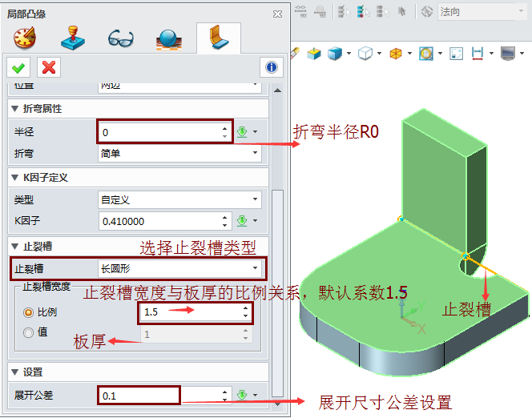Click the colored filter list toolbar icon
Screen dimensions: 532x418
pos(364,11)
